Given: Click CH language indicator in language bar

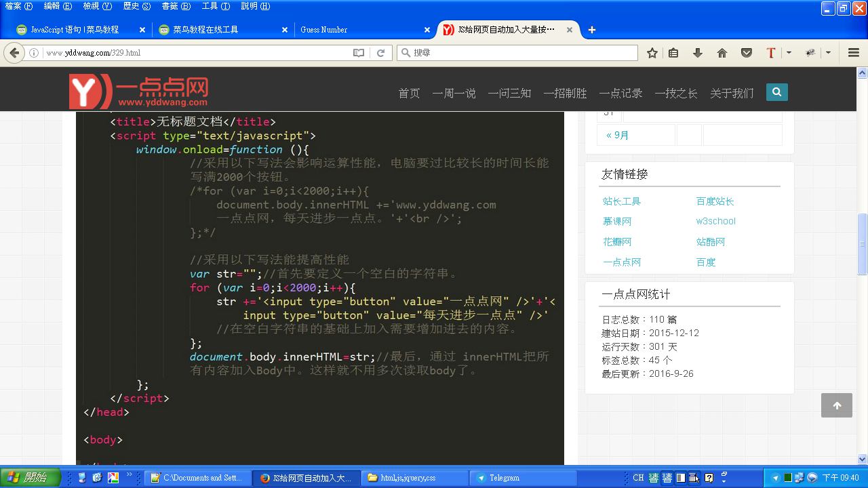Looking at the screenshot, I should click(x=638, y=478).
